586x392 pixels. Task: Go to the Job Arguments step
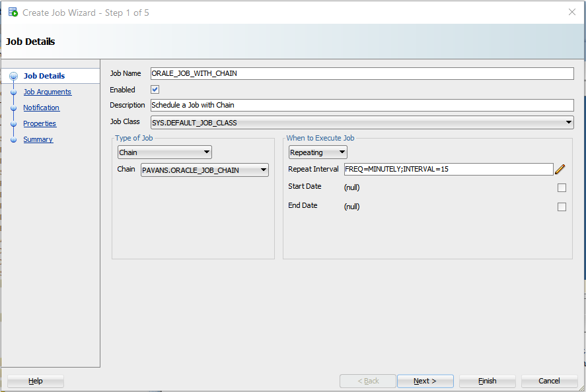[x=48, y=92]
